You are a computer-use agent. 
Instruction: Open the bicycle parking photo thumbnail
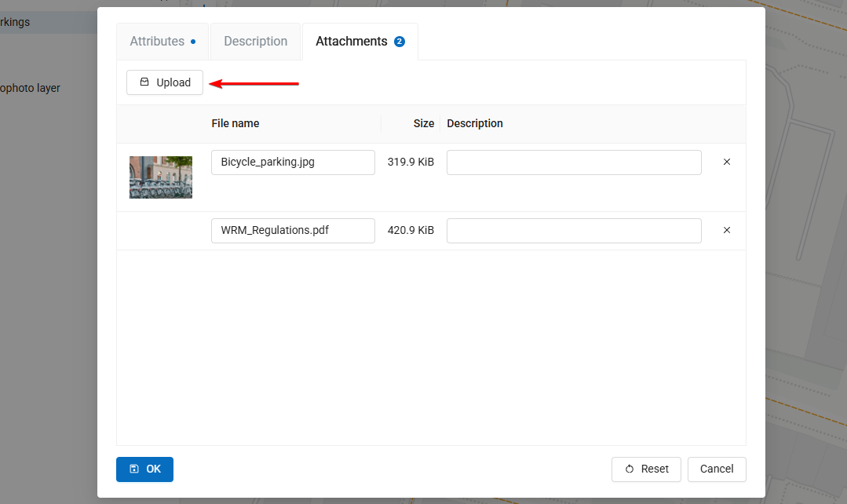[161, 177]
